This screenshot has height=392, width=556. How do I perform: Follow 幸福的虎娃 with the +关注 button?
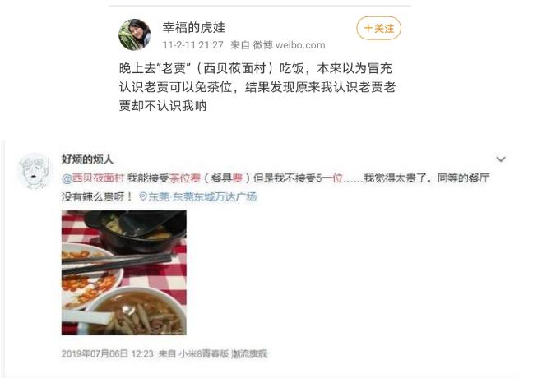pyautogui.click(x=378, y=28)
